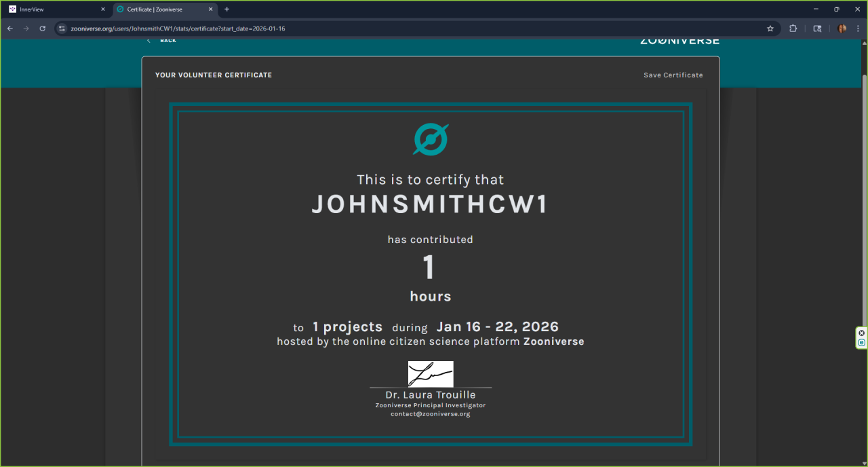868x467 pixels.
Task: Go forward in browser history
Action: pyautogui.click(x=26, y=29)
